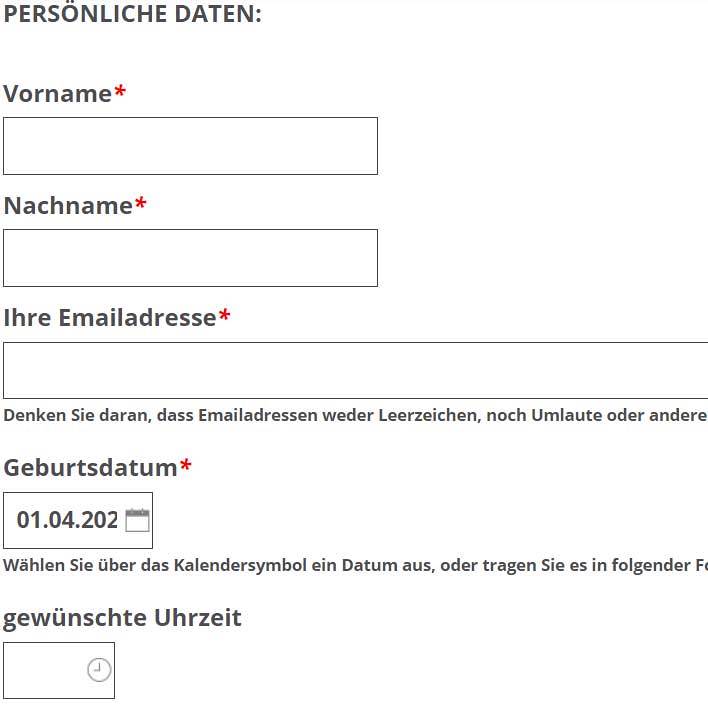This screenshot has width=708, height=708.
Task: Select the month segment "04" in Geburtsdatum
Action: (x=60, y=520)
